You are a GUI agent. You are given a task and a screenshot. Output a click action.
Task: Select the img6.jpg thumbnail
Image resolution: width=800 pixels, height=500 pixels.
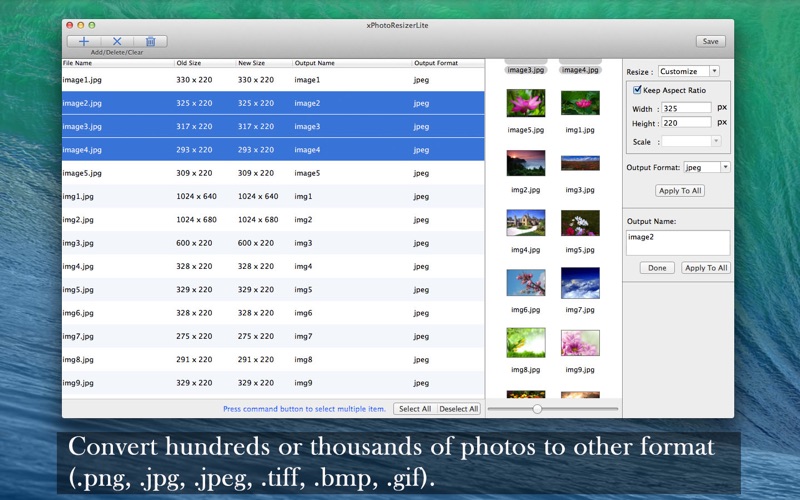click(526, 283)
